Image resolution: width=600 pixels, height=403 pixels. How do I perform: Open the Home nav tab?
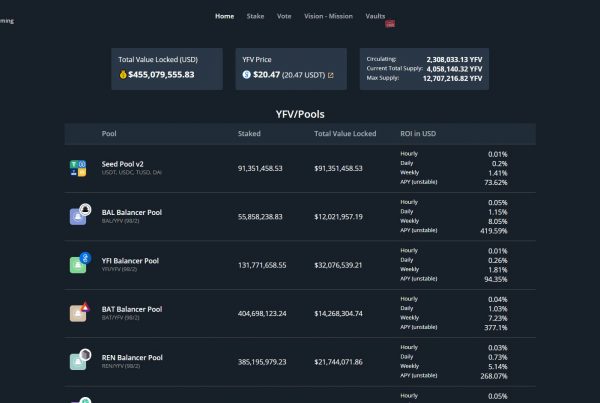[224, 16]
